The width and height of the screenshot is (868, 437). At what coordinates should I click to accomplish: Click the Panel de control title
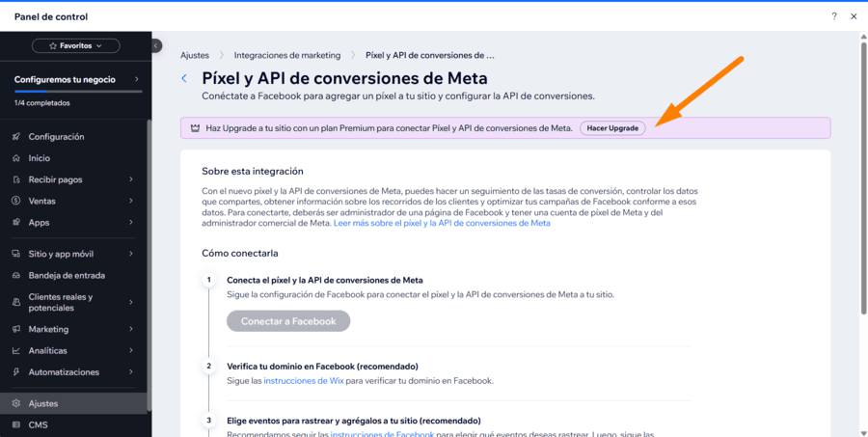point(51,17)
